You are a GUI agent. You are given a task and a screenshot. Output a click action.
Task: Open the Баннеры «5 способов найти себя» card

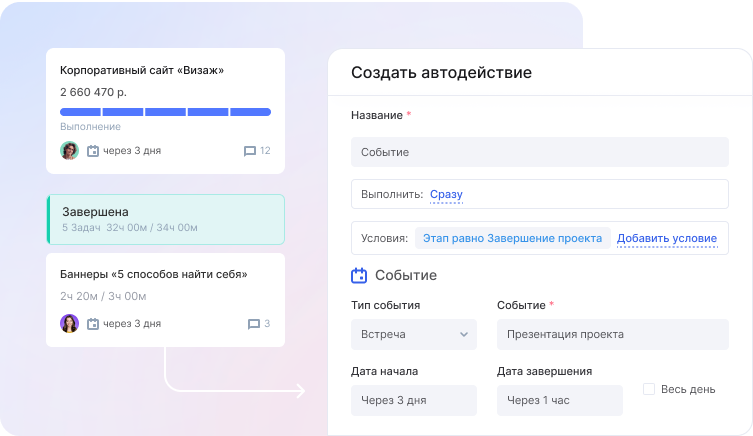[x=154, y=274]
